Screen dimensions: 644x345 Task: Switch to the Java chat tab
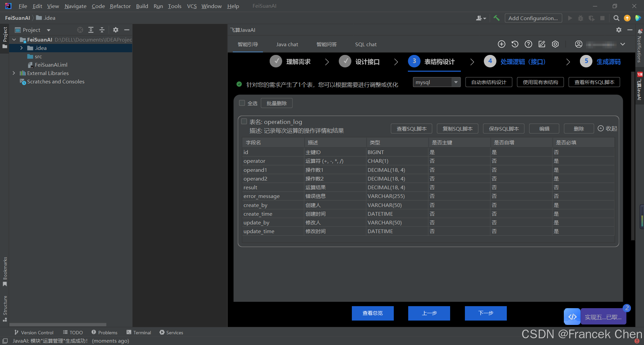287,44
